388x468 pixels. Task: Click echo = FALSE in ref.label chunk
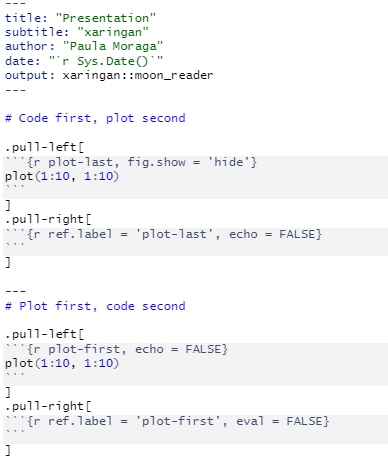[271, 234]
